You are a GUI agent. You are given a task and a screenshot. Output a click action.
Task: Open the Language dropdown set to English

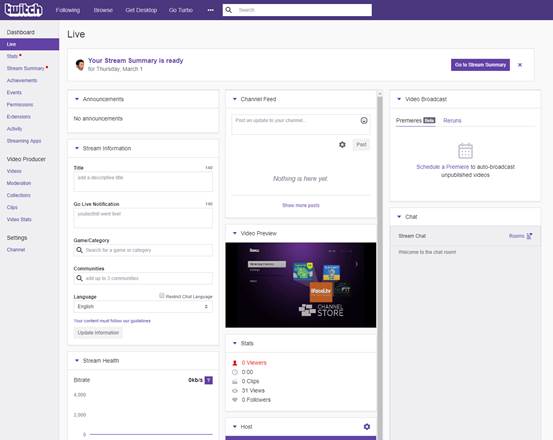click(x=143, y=307)
